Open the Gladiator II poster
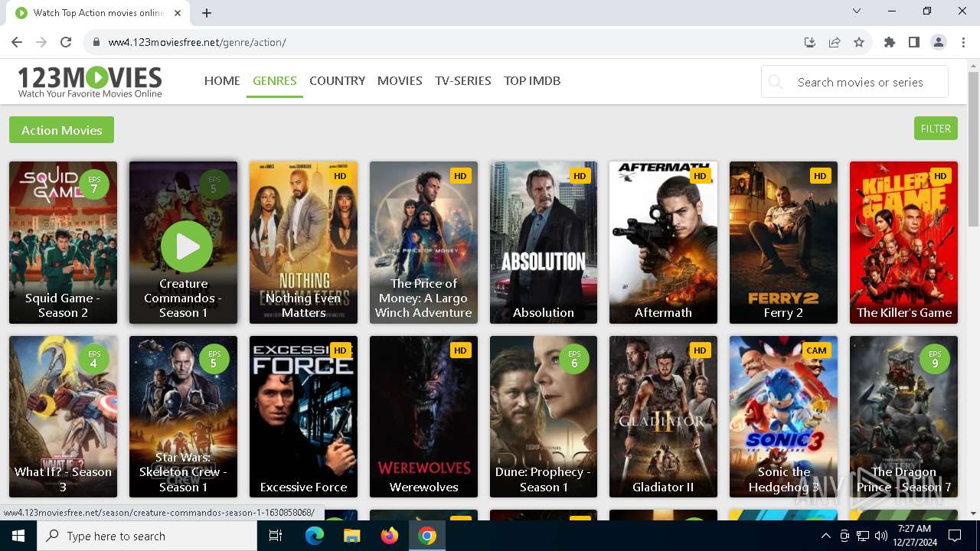The image size is (980, 551). click(x=663, y=417)
